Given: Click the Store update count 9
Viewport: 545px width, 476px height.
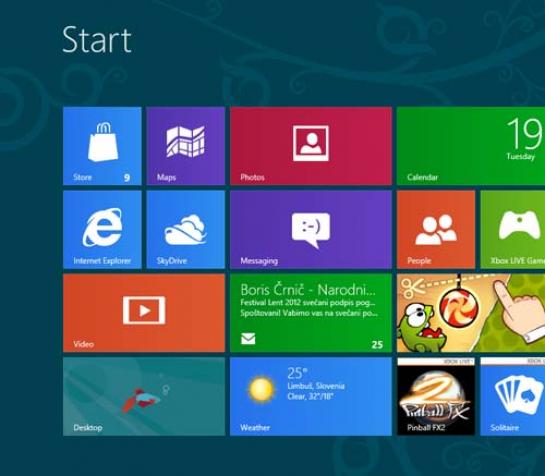Looking at the screenshot, I should coord(127,178).
